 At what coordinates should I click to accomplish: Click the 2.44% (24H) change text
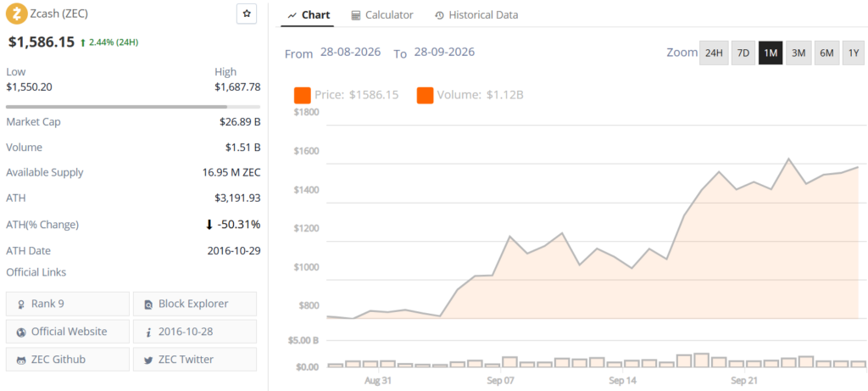(x=113, y=42)
